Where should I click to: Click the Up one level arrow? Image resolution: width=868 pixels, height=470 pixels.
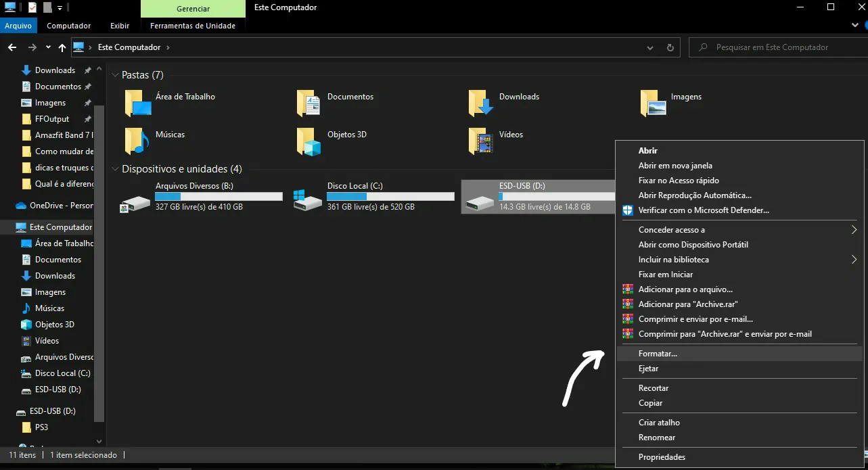(x=62, y=47)
